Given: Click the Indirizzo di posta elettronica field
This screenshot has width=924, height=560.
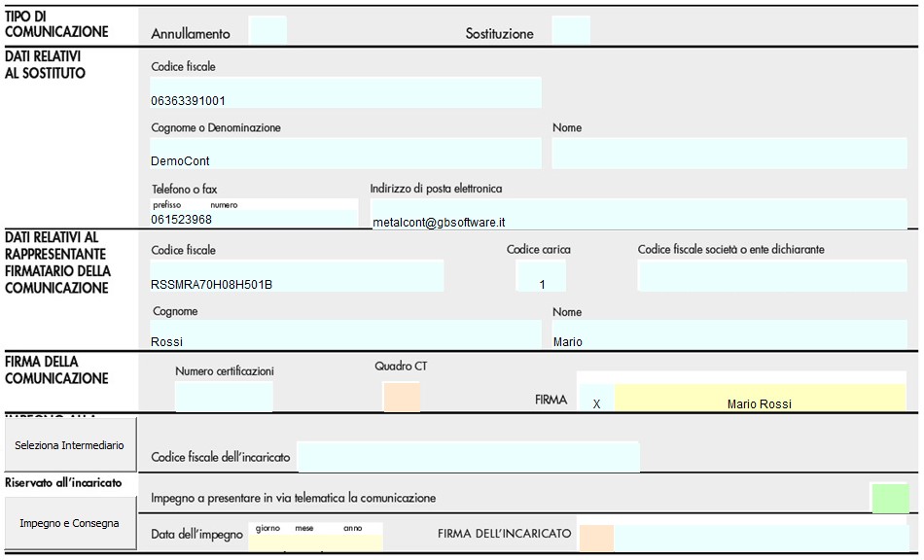Looking at the screenshot, I should click(638, 214).
